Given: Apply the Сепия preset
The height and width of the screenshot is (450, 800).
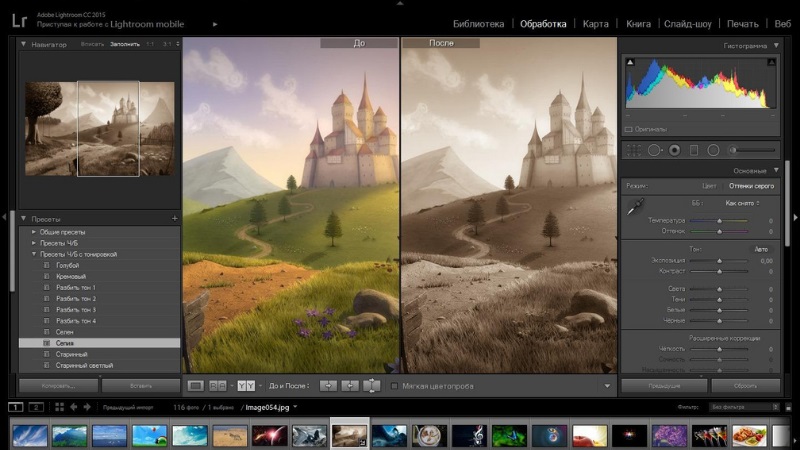Looking at the screenshot, I should point(99,343).
